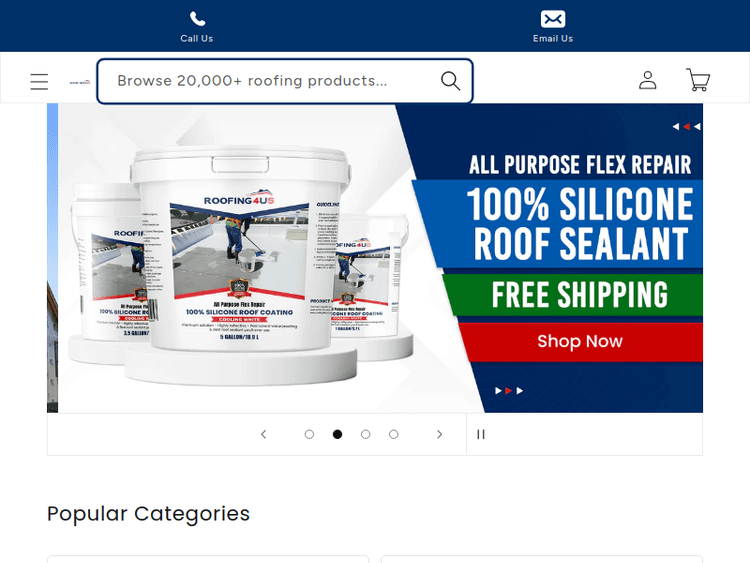Click the red Shop Now button

pos(580,342)
